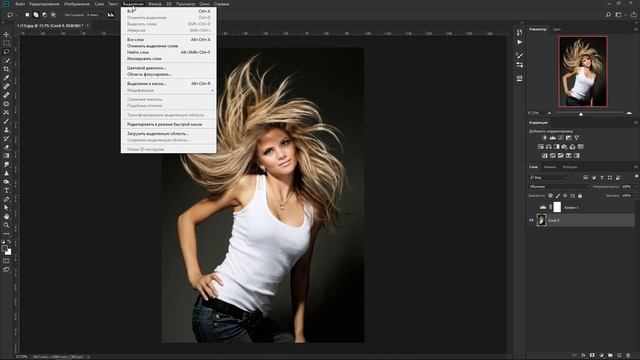This screenshot has width=640, height=360.
Task: Open search magnifier in options bar
Action: [x=608, y=15]
